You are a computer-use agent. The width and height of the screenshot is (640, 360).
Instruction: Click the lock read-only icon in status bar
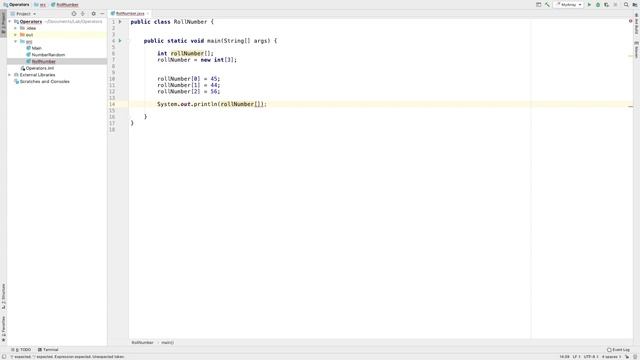(627, 356)
